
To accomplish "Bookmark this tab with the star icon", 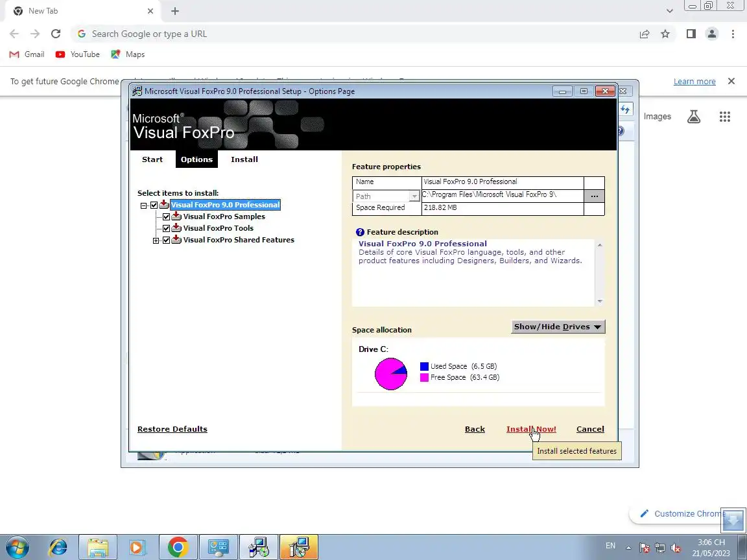I will 665,34.
